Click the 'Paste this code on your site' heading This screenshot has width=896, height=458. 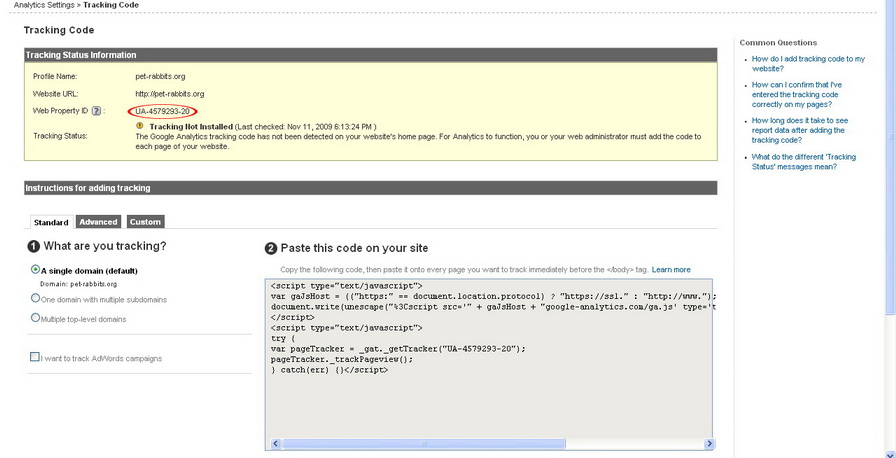(x=354, y=248)
